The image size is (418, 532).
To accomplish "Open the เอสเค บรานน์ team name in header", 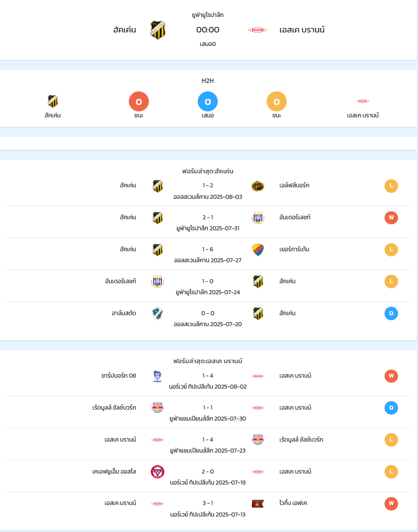I will pyautogui.click(x=302, y=30).
